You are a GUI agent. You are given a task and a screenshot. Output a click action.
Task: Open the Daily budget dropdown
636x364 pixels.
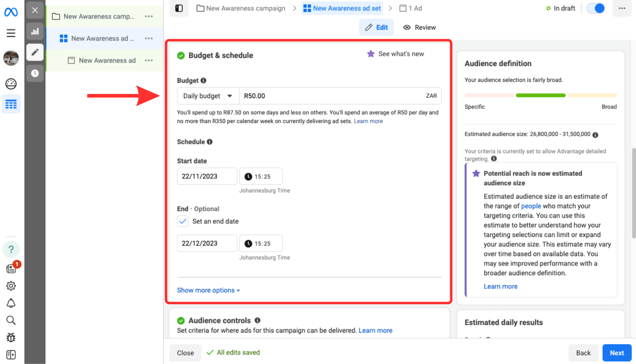[x=208, y=96]
